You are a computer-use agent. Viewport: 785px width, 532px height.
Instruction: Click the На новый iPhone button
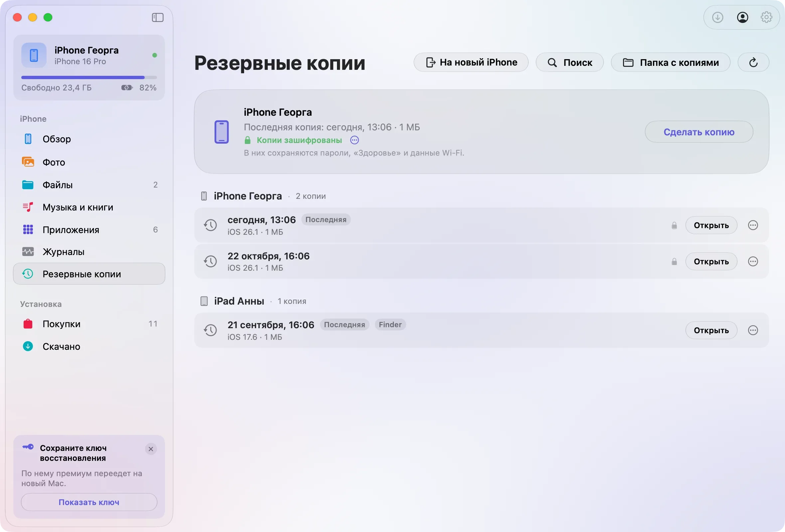tap(471, 63)
